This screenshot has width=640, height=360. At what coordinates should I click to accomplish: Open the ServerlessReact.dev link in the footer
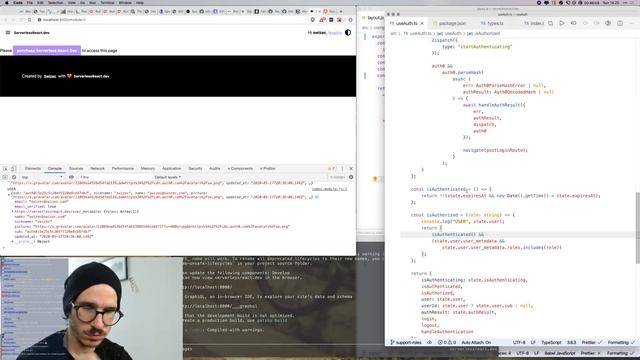tap(91, 76)
